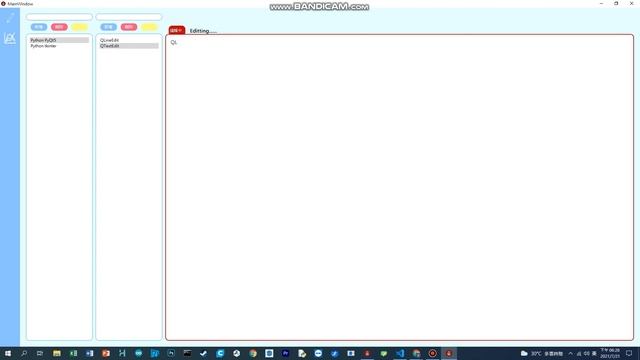Click the red button above the QLineEdit list
Screen dimensions: 640x360
(129, 27)
